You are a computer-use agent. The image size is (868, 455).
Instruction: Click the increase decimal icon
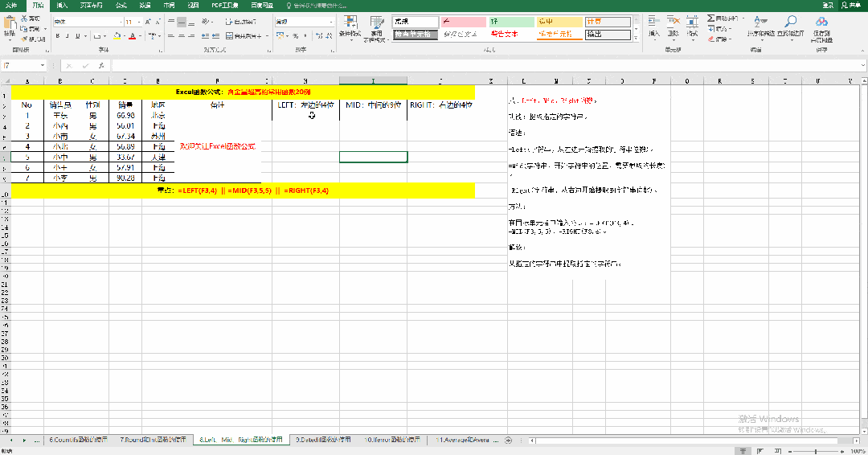point(319,36)
